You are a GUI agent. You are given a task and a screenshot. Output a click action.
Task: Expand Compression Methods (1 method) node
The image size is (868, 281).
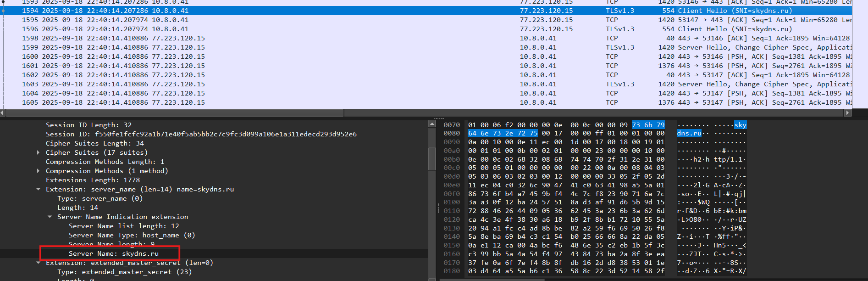tap(38, 171)
